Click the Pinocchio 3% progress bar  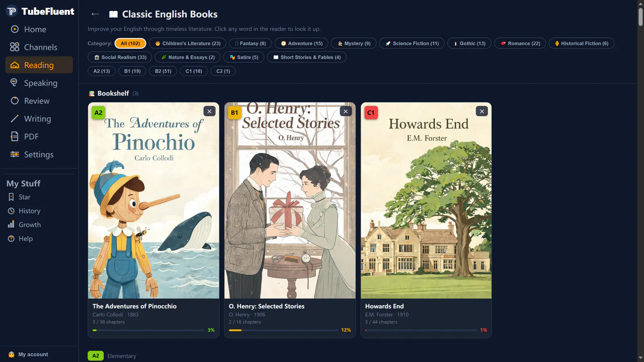(x=149, y=330)
